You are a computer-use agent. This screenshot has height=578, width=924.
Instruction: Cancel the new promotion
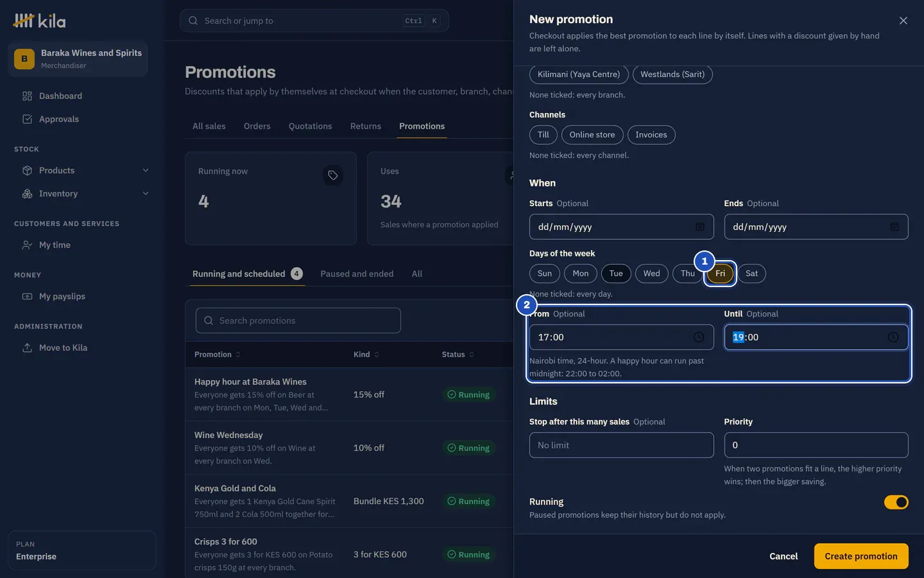(x=783, y=556)
